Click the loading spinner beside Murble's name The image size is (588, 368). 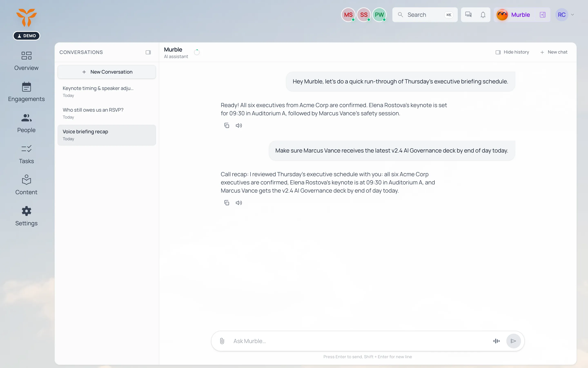197,52
